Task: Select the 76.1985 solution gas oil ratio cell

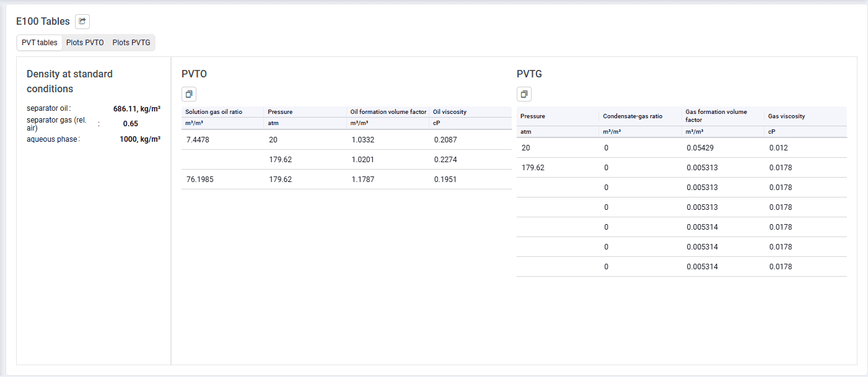Action: [x=199, y=180]
